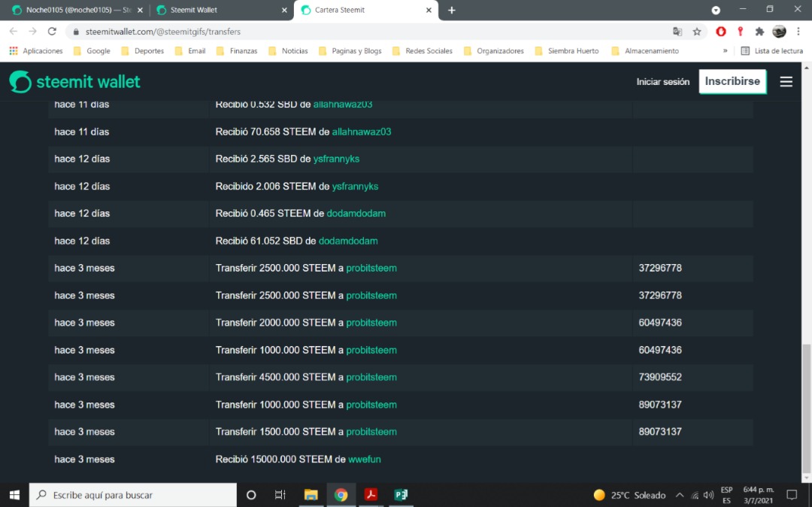Open a new browser tab
812x507 pixels.
pyautogui.click(x=452, y=10)
